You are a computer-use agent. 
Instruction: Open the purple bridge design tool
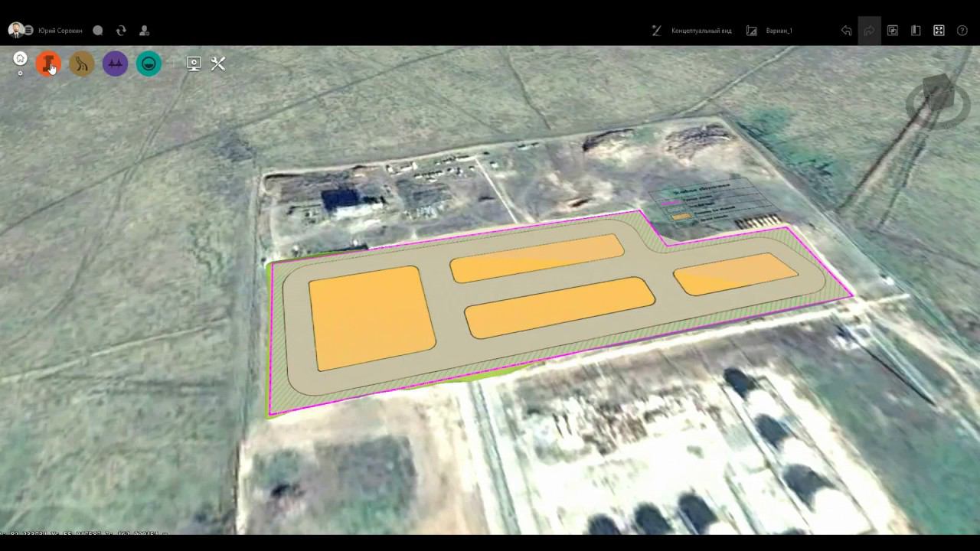click(x=116, y=64)
